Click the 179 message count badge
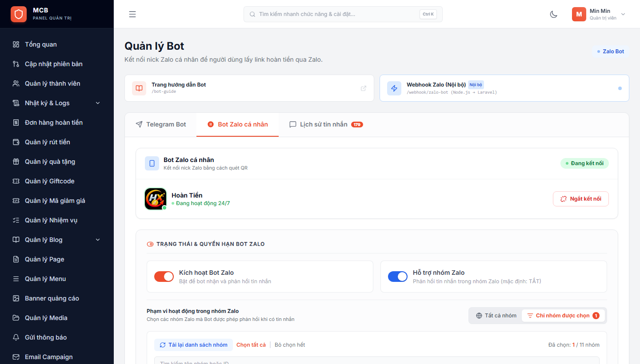The width and height of the screenshot is (640, 364). 357,124
